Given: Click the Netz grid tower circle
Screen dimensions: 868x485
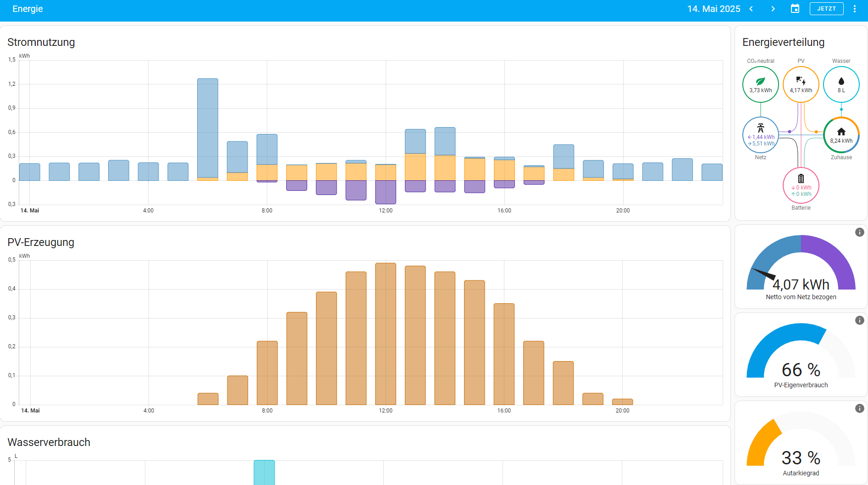Looking at the screenshot, I should coord(760,135).
